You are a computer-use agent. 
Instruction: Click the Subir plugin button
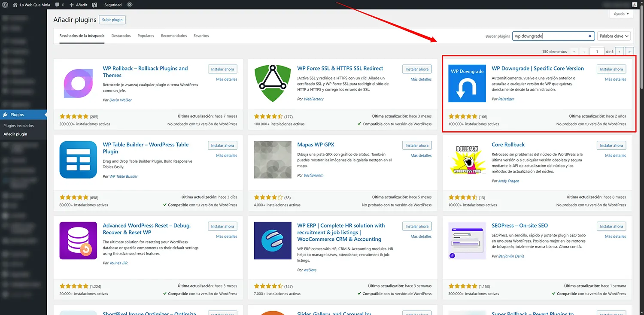coord(112,19)
